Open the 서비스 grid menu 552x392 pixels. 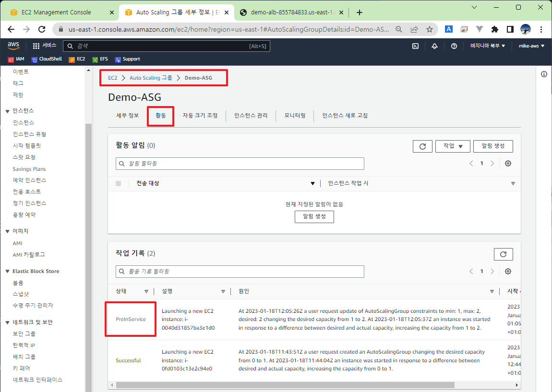44,46
